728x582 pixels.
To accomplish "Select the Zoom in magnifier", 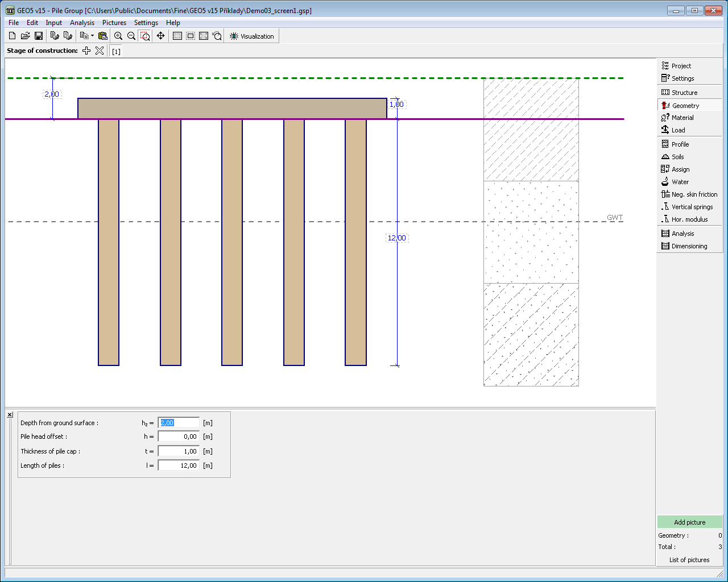I will (118, 36).
